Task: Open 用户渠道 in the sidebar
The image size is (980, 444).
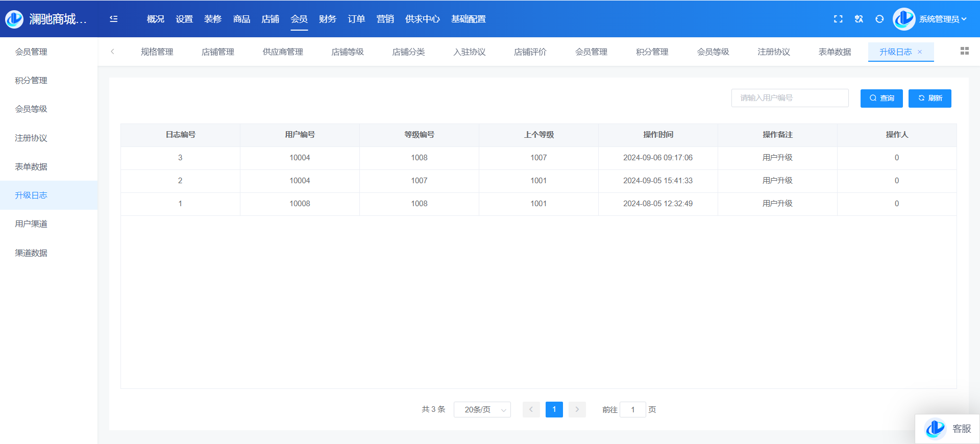Action: click(x=31, y=224)
